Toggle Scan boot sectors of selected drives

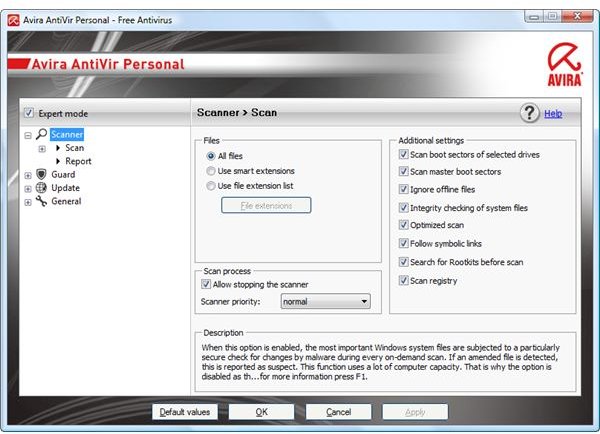(403, 154)
